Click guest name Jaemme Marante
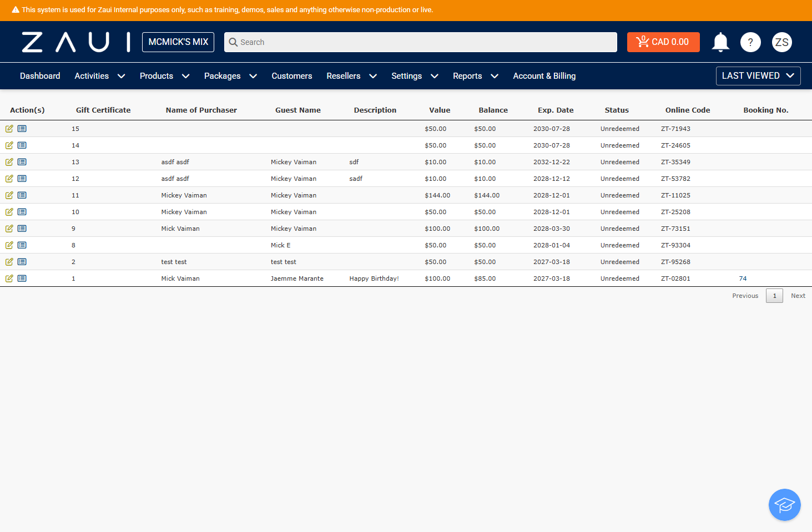This screenshot has height=532, width=812. tap(297, 278)
